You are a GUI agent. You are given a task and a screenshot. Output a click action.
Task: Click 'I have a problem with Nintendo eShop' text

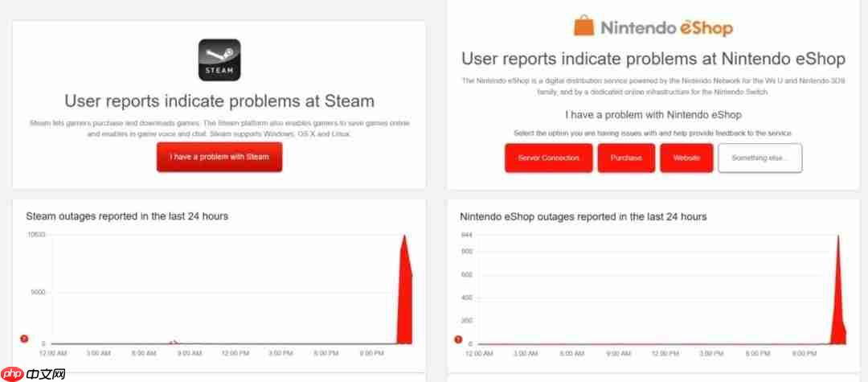pyautogui.click(x=653, y=115)
